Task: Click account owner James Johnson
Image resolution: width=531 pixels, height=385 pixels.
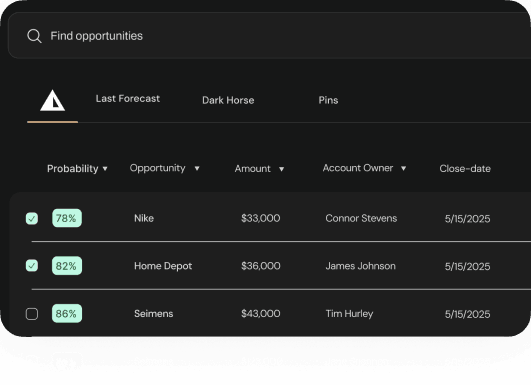Action: [360, 266]
